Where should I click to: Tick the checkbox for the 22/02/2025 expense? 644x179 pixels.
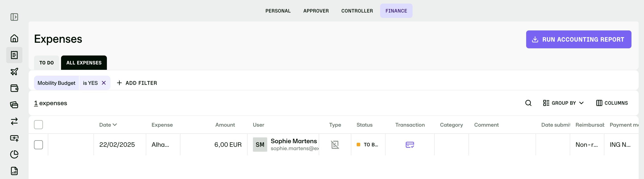[38, 145]
